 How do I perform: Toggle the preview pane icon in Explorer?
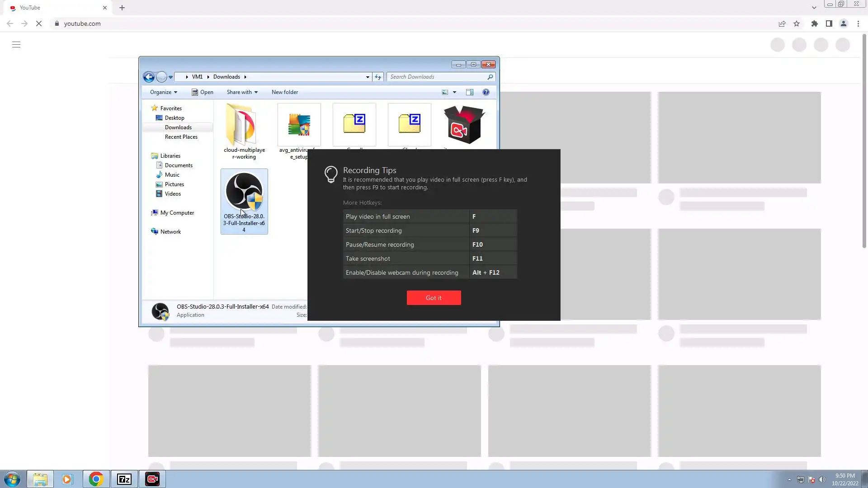point(470,92)
